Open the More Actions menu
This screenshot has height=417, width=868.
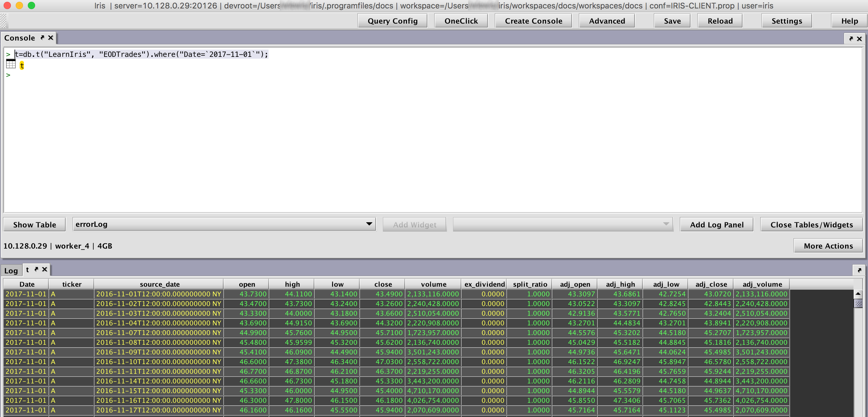(x=828, y=246)
